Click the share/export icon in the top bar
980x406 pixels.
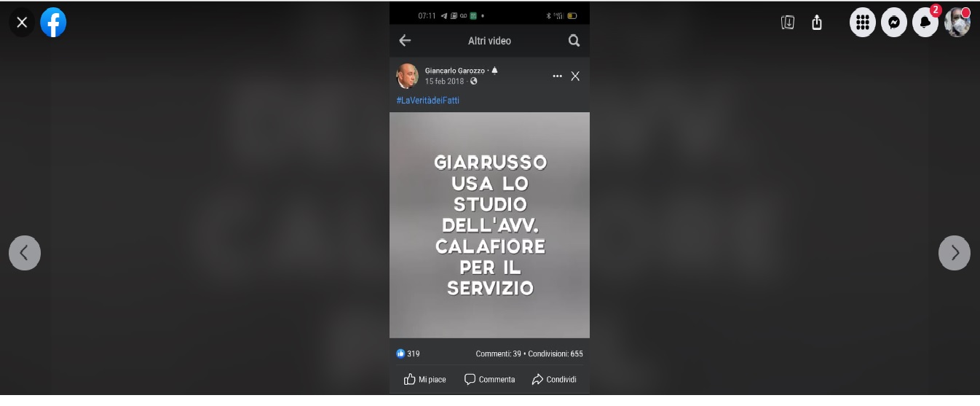tap(817, 23)
